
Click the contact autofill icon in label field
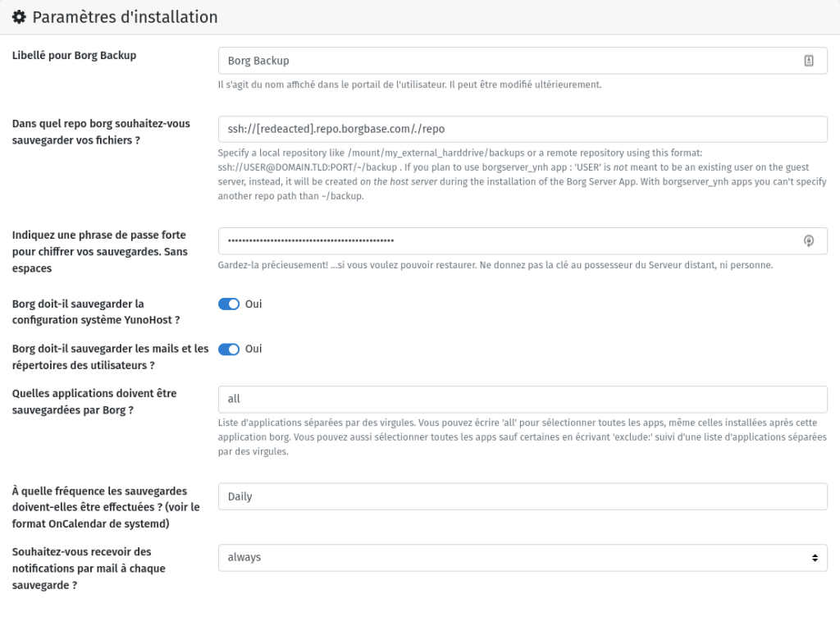pos(808,61)
